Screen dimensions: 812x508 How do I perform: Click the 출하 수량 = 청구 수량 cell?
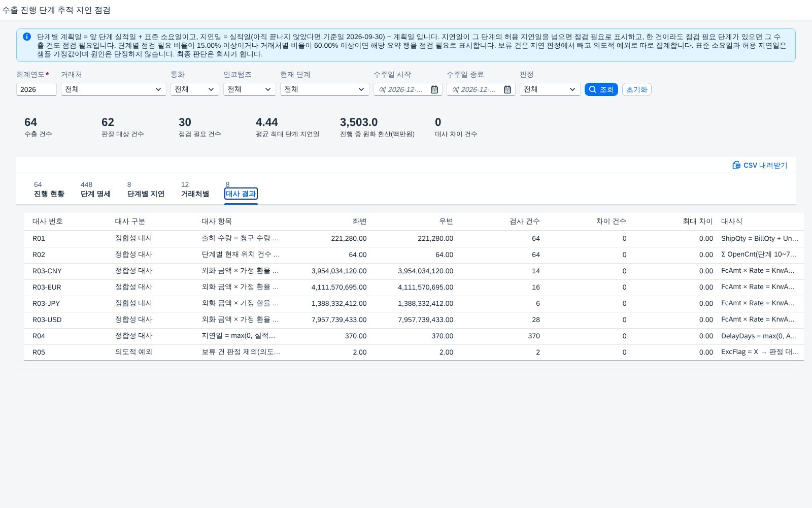tap(240, 238)
